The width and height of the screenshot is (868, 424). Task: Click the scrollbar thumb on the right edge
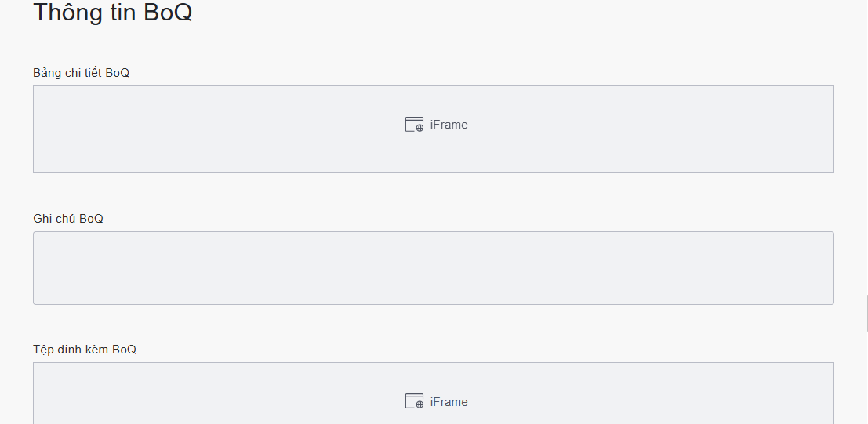pos(866,313)
